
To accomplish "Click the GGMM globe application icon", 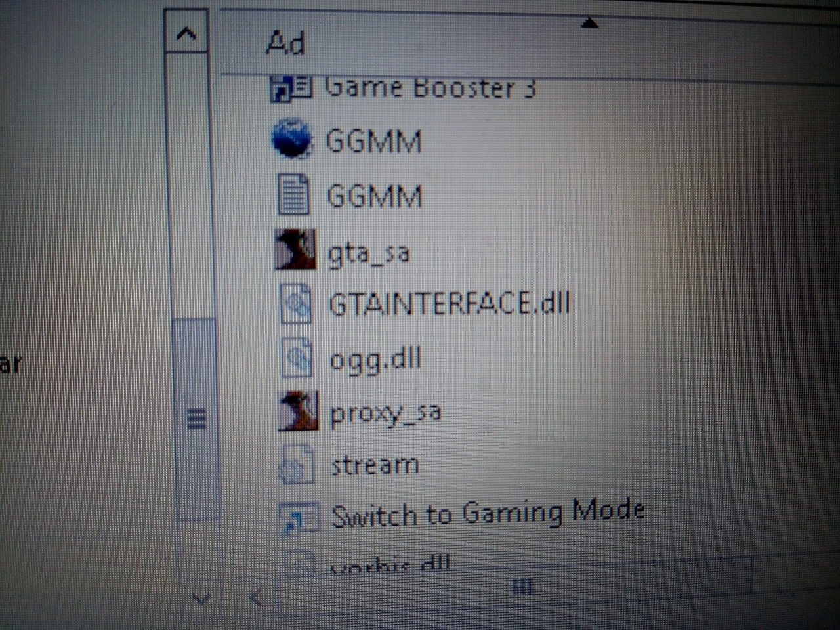I will (292, 139).
